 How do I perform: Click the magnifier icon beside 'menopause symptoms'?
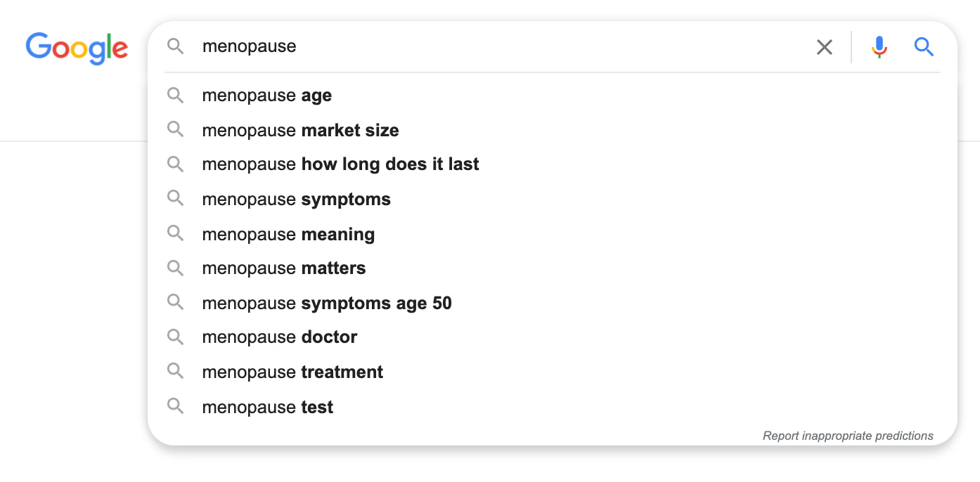(175, 199)
